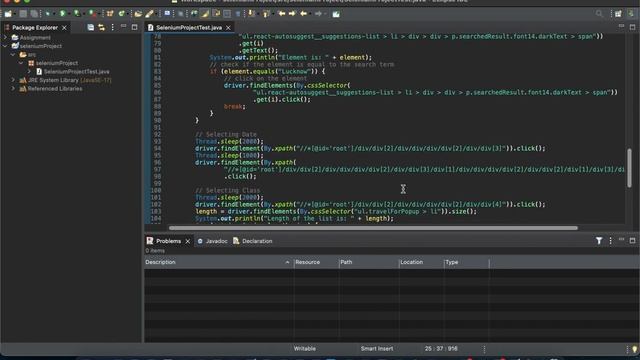The image size is (640, 360).
Task: Sort by Location column header
Action: [421, 262]
